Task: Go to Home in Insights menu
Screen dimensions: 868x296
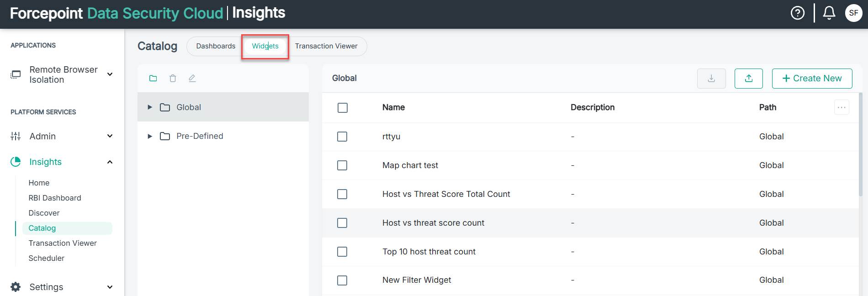Action: click(x=39, y=183)
